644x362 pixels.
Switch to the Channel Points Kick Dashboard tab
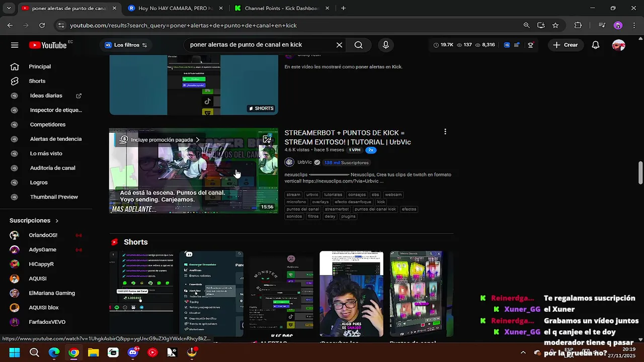282,8
